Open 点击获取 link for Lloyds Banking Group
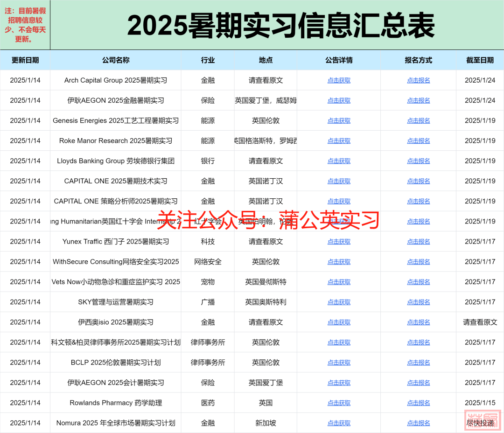This screenshot has height=433, width=504. tap(339, 161)
